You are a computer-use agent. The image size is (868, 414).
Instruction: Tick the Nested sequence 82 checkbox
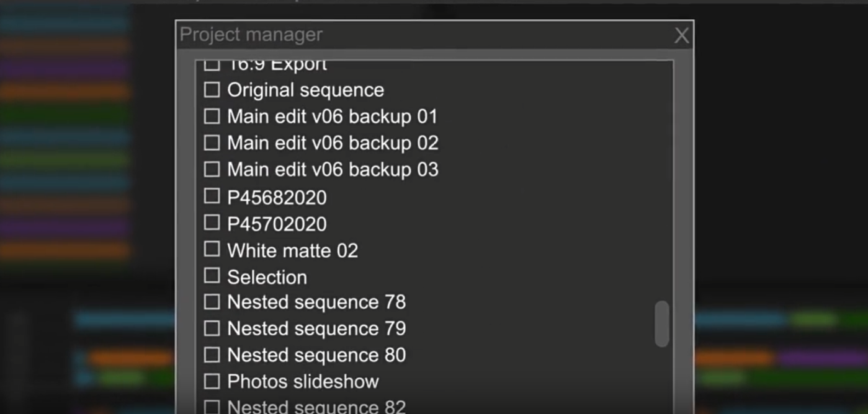212,407
